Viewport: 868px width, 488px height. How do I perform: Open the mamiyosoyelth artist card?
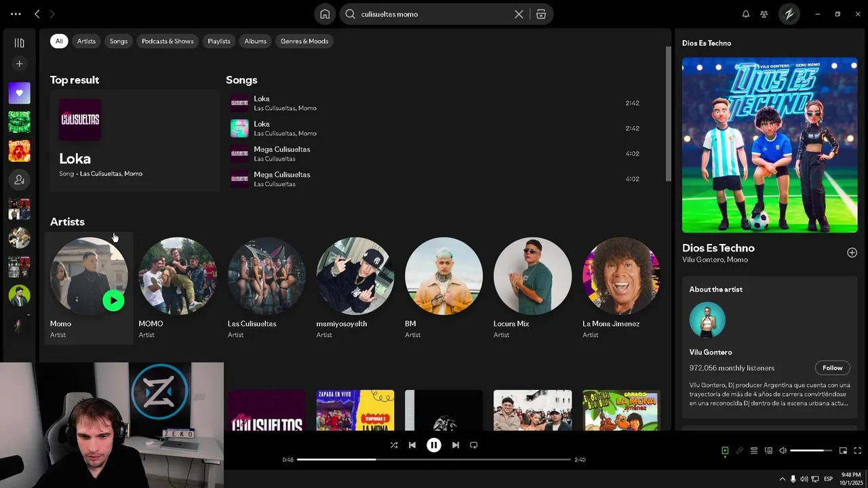click(x=355, y=288)
